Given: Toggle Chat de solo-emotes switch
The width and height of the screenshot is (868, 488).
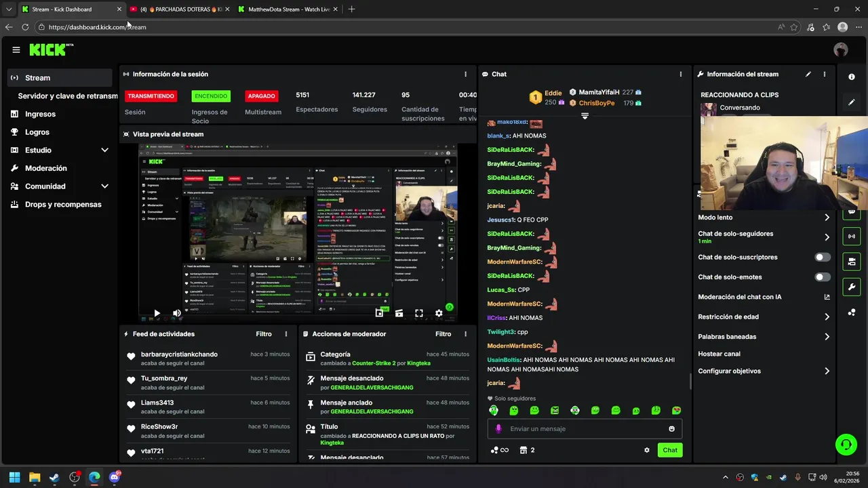Looking at the screenshot, I should [823, 277].
